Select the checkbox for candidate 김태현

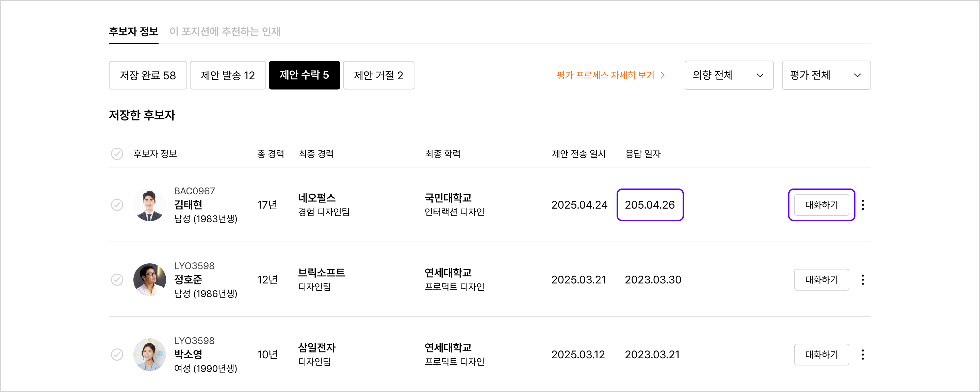[117, 205]
